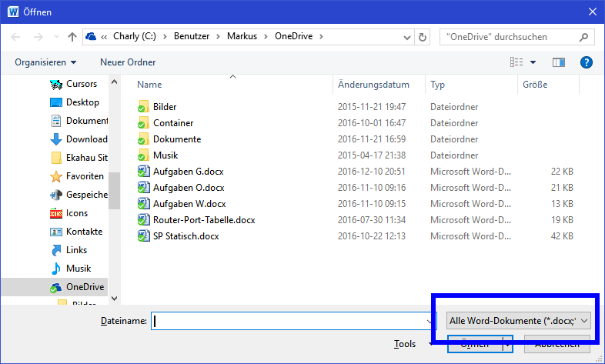Open the recent locations dropdown arrow
Image resolution: width=605 pixels, height=364 pixels.
(x=56, y=37)
